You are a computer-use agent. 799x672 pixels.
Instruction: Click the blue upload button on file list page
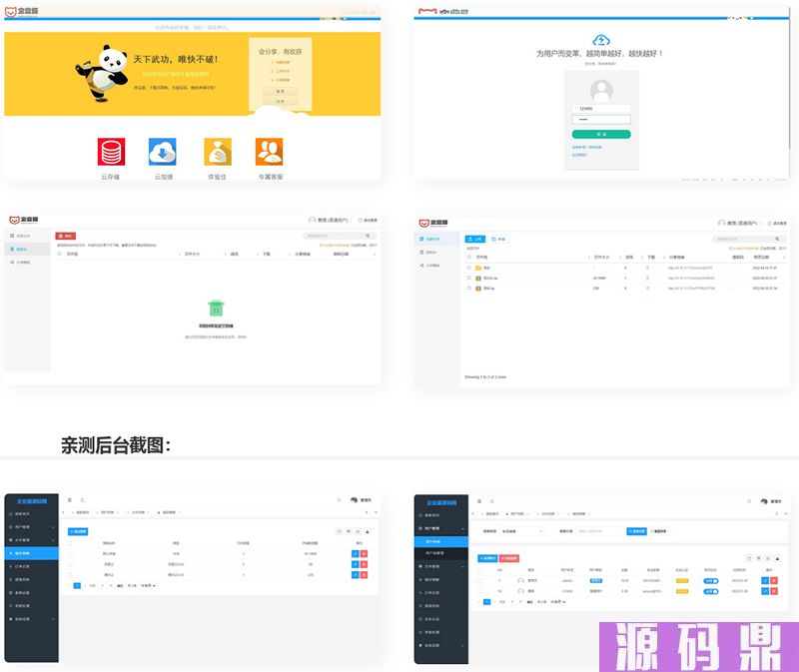point(475,239)
